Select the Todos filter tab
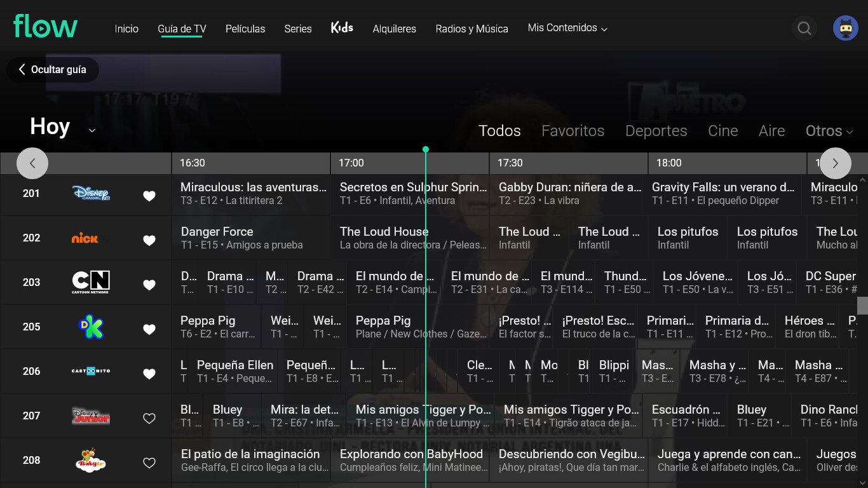Image resolution: width=868 pixels, height=488 pixels. [499, 131]
